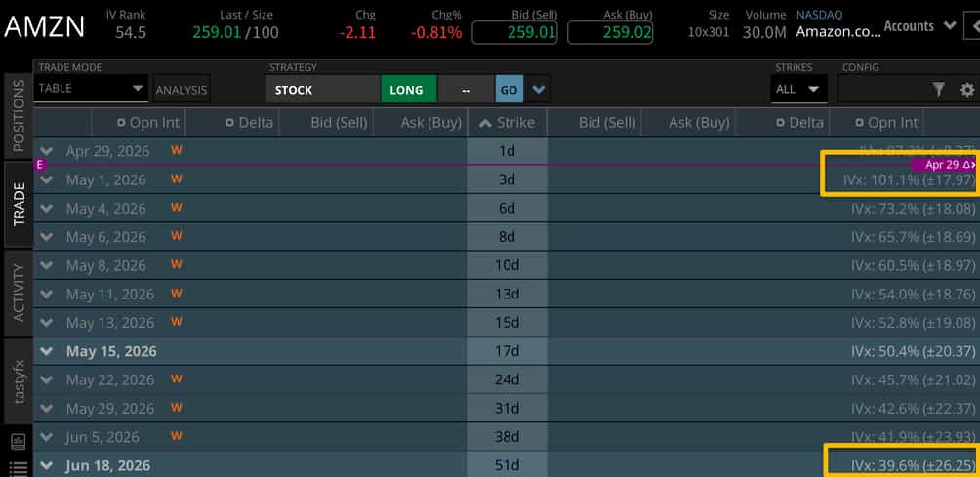Click the IVx: 50.4% (±20.37) value
Screen dimensions: 980x477
point(913,351)
